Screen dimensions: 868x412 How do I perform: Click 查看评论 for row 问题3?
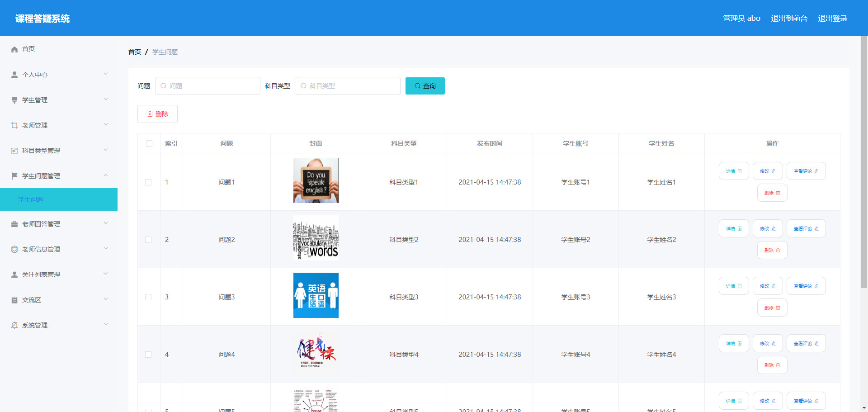[806, 286]
